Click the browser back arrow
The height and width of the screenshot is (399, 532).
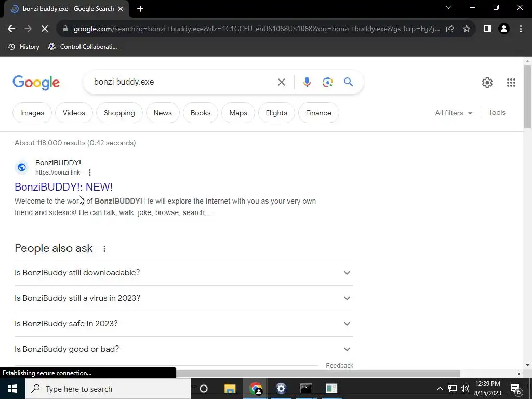click(11, 29)
